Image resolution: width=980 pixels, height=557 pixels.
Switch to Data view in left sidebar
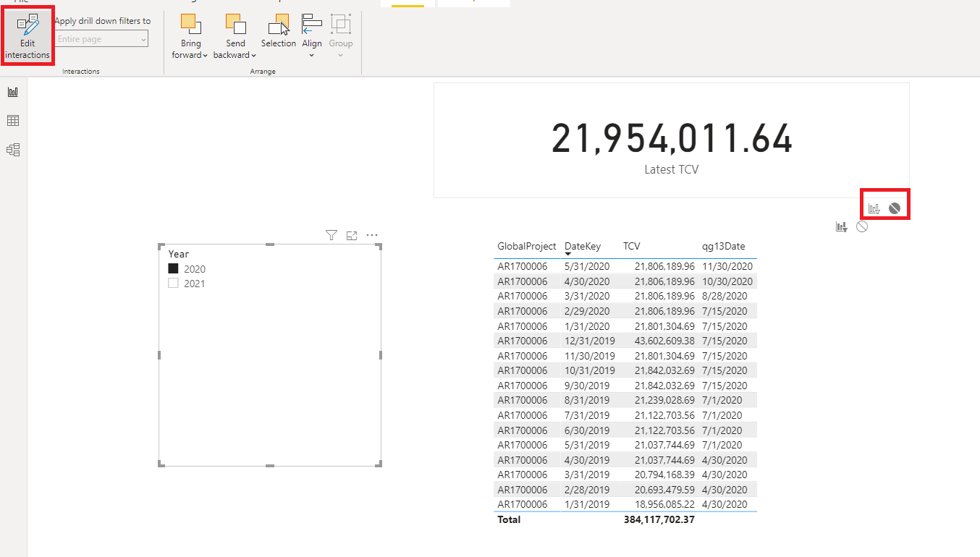pyautogui.click(x=13, y=121)
